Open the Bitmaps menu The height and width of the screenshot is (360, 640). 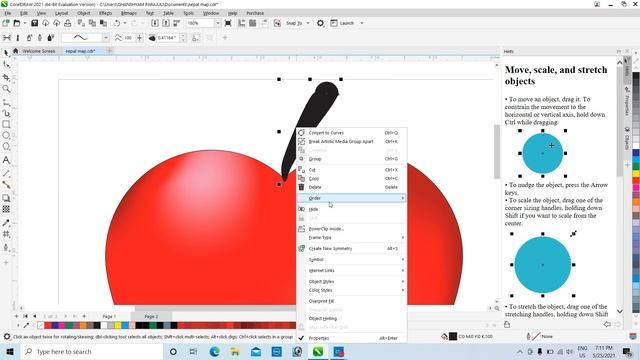129,13
